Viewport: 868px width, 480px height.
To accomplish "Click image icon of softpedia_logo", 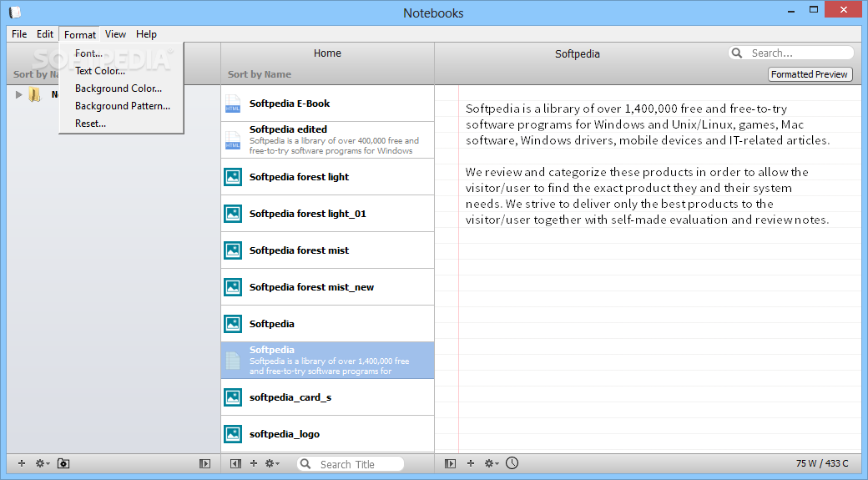I will (x=233, y=434).
